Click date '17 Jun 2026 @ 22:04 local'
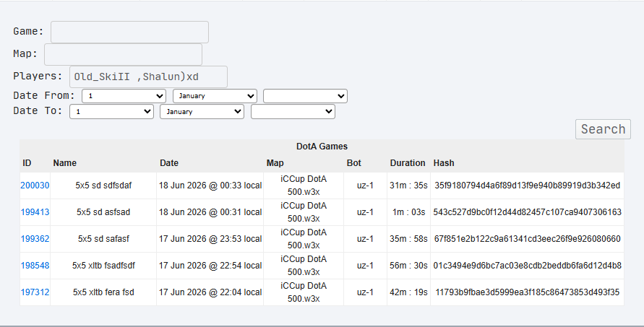Viewport: 644px width, 327px height. click(x=210, y=292)
